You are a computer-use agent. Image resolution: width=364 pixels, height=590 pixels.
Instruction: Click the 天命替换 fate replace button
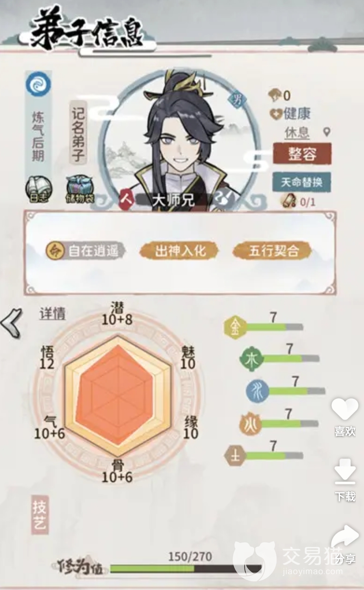(302, 182)
